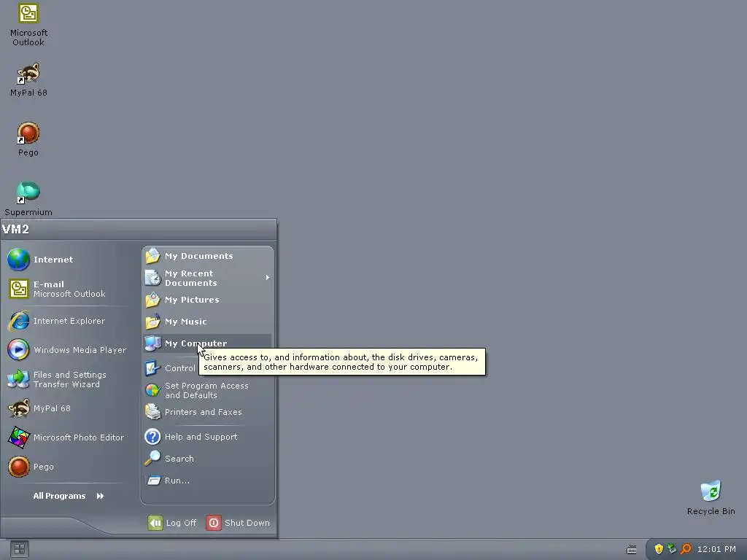Select the MyPal 68 desktop shortcut
The height and width of the screenshot is (560, 747).
pos(28,79)
